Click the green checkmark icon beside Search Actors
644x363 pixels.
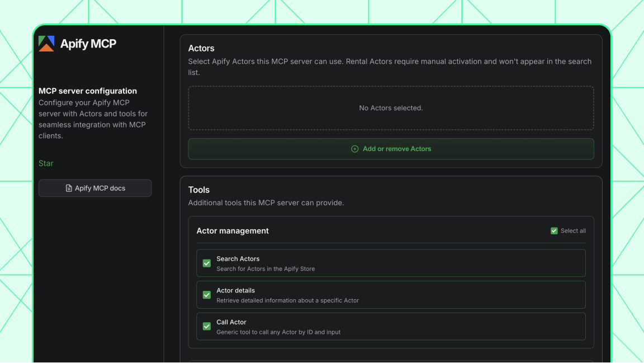[206, 263]
